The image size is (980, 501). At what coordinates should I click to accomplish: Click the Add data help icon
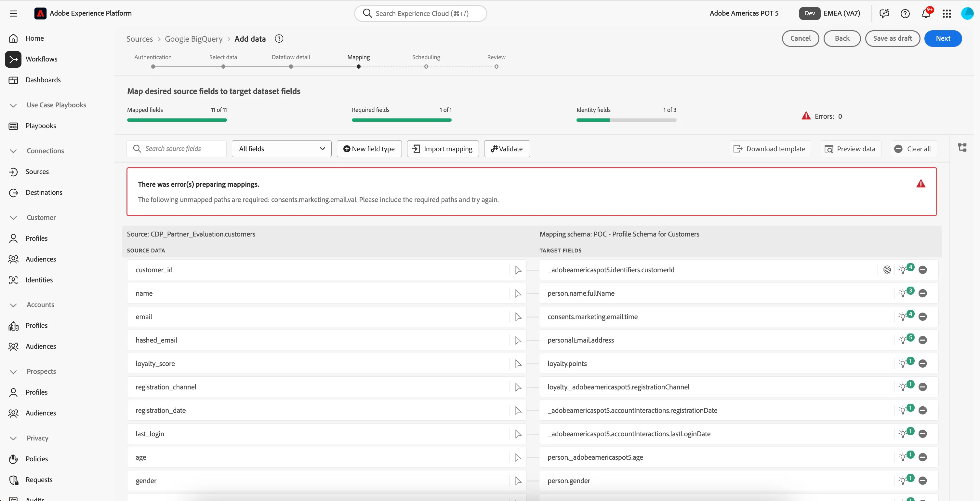click(279, 38)
